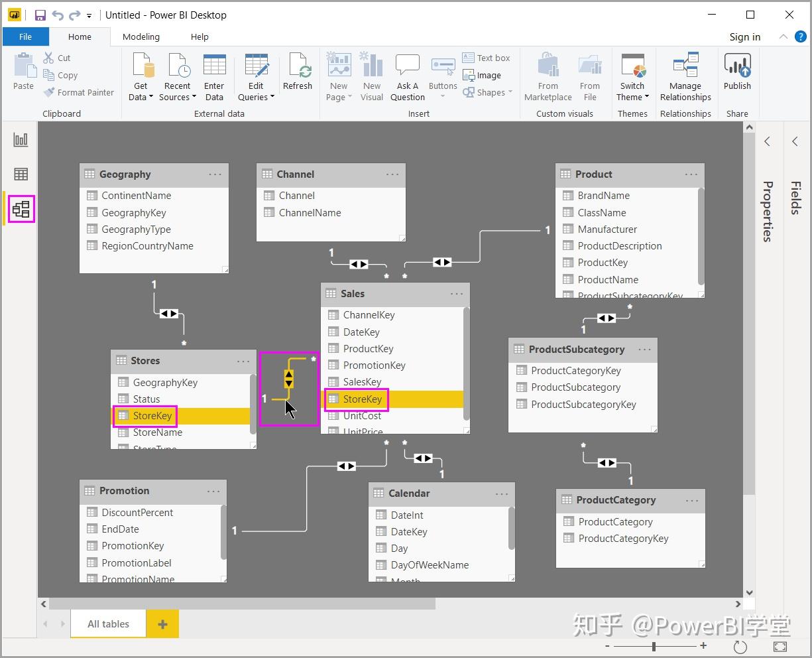Image resolution: width=812 pixels, height=658 pixels.
Task: Click the Sign in link
Action: (x=744, y=36)
